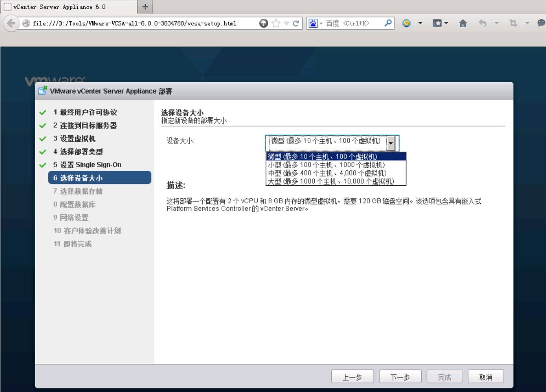Go to step 5 设置 Single Sign-On

tap(87, 165)
